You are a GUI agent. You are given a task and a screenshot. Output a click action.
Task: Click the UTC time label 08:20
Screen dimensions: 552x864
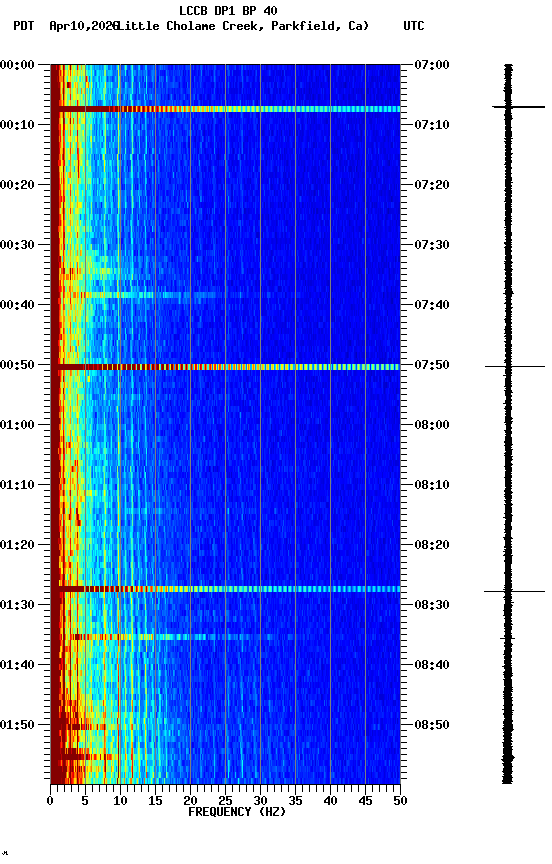(x=432, y=545)
